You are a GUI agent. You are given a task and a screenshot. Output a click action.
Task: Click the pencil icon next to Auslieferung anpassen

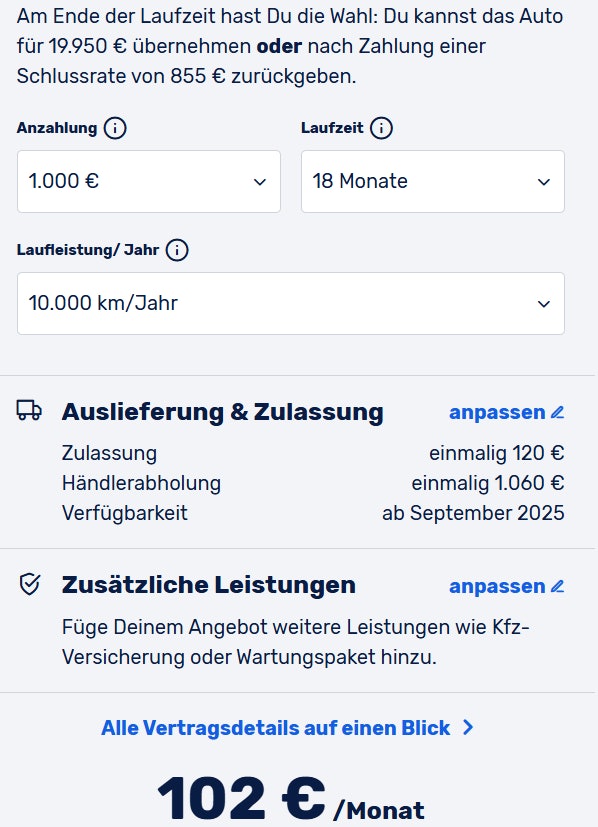click(557, 411)
